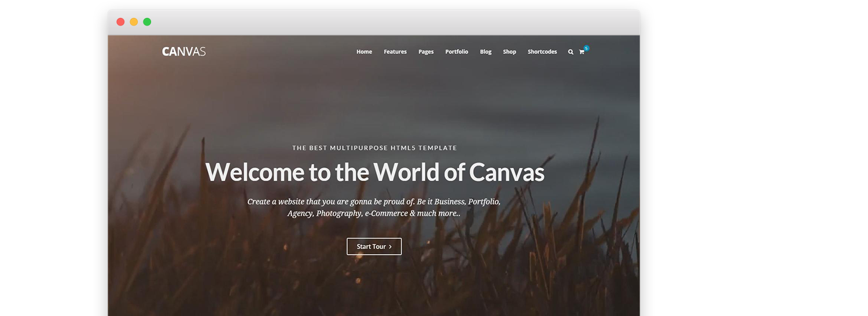Visit the Shop menu link
Viewport: 868px width, 316px height.
point(509,52)
